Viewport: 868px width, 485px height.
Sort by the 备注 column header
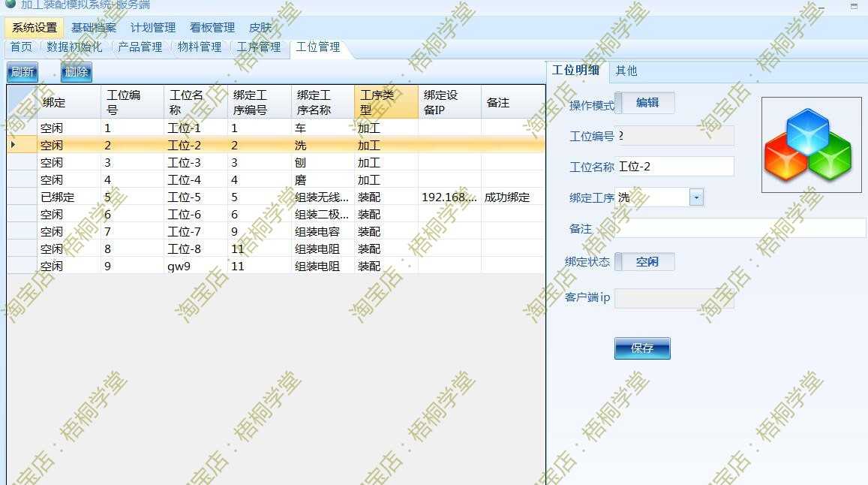pos(513,102)
